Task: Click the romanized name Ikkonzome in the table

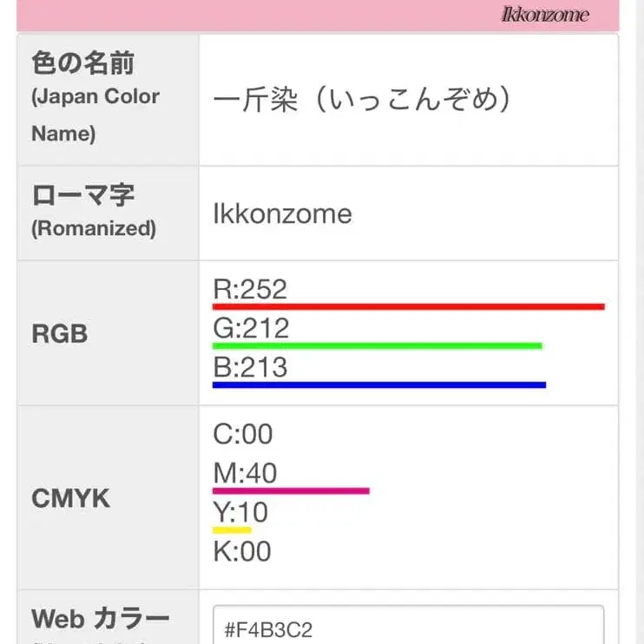Action: pos(283,214)
